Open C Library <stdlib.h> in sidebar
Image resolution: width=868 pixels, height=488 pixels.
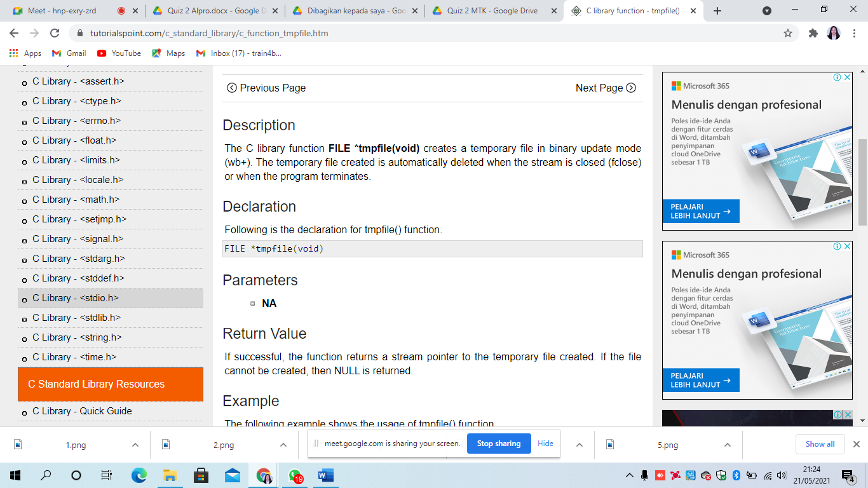point(76,318)
